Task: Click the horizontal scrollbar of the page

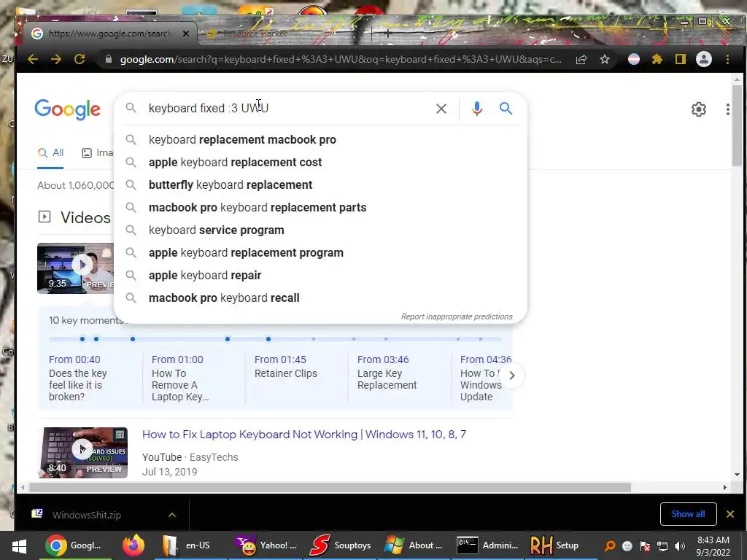Action: 330,488
